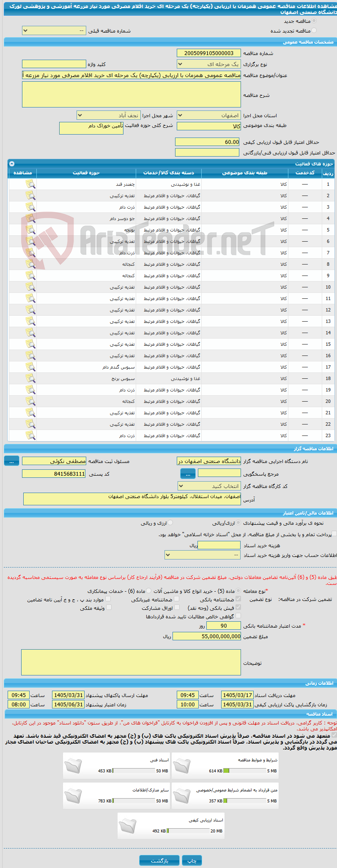Open view icon for row 15

[30, 344]
